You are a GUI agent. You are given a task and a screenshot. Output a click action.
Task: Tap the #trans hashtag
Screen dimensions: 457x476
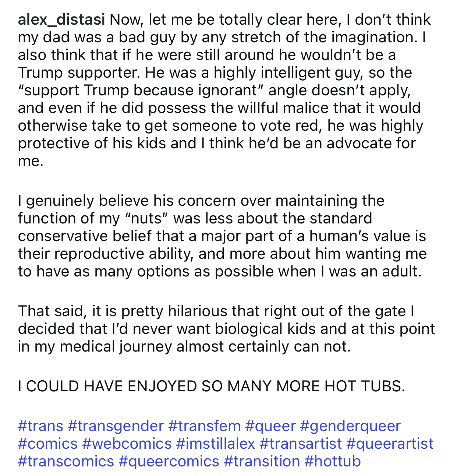40,426
